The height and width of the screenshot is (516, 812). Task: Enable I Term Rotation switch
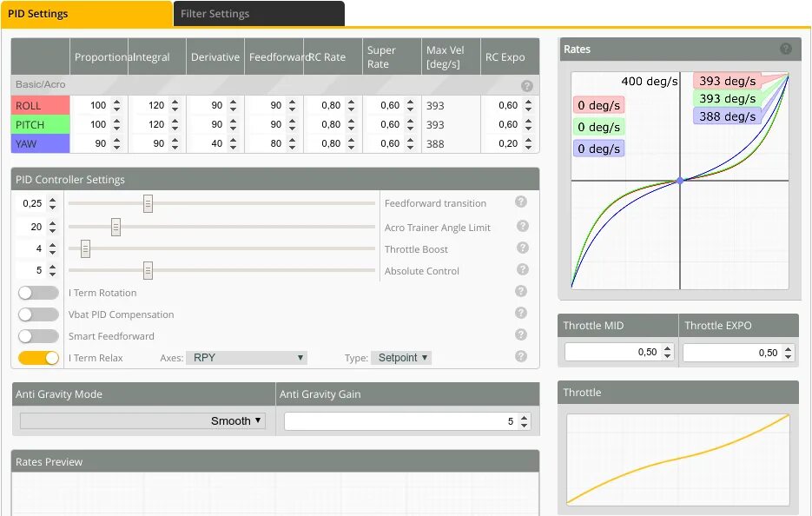[38, 294]
